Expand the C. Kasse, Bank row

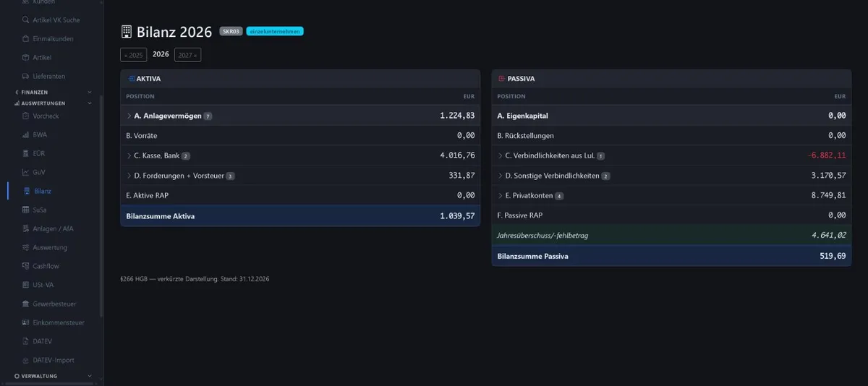tap(129, 155)
